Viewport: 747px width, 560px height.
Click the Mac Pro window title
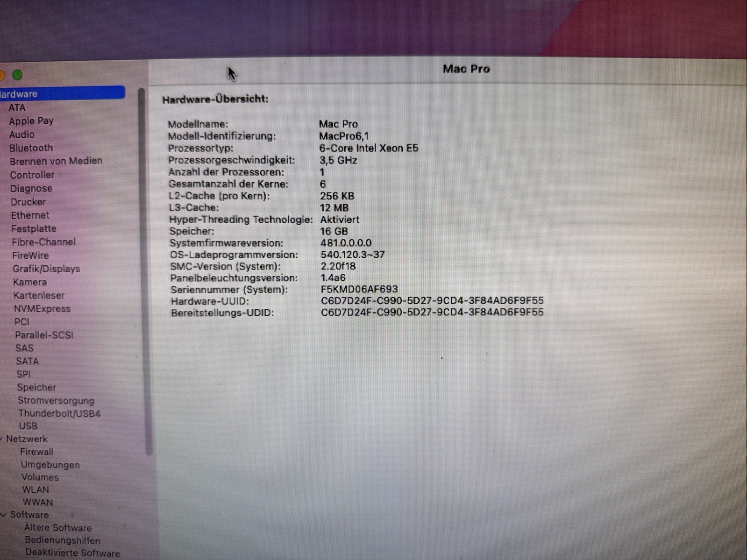(x=466, y=69)
